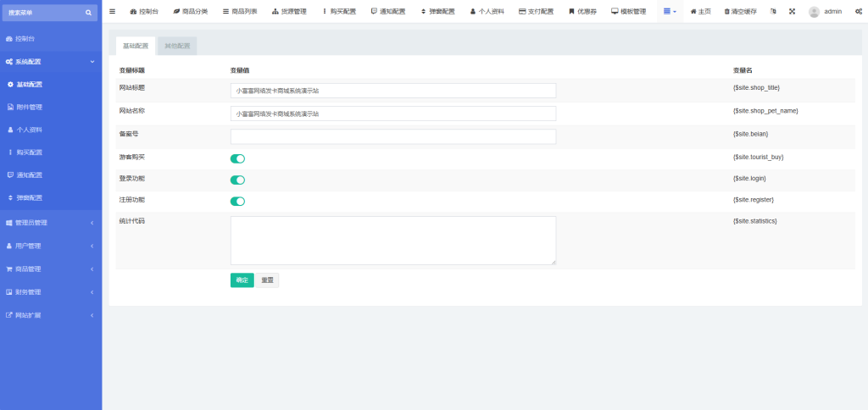Click 清空缓存 trash icon in top bar

point(726,12)
